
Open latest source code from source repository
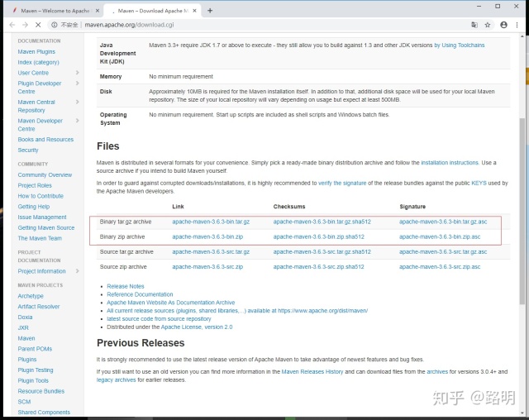(x=159, y=319)
